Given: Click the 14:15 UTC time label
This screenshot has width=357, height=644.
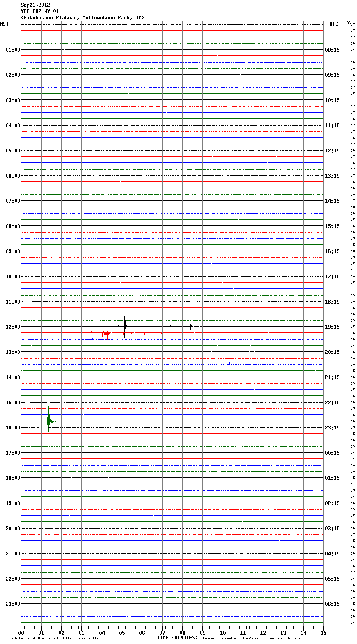Looking at the screenshot, I should point(332,201).
